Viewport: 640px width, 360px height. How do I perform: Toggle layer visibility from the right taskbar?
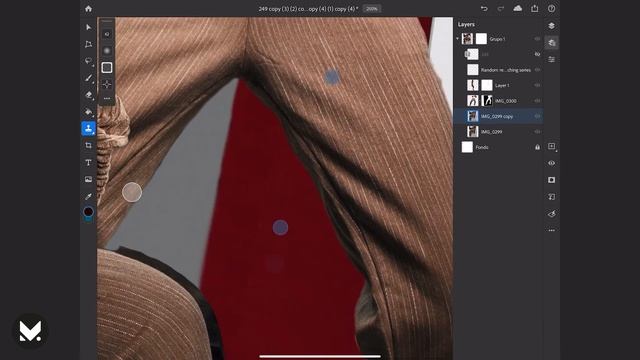coord(551,163)
